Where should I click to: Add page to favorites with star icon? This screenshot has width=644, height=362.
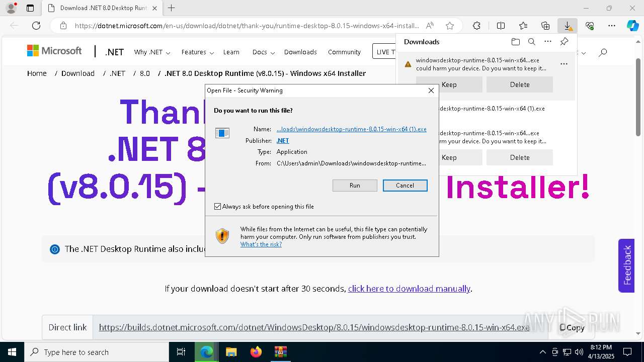click(x=450, y=26)
